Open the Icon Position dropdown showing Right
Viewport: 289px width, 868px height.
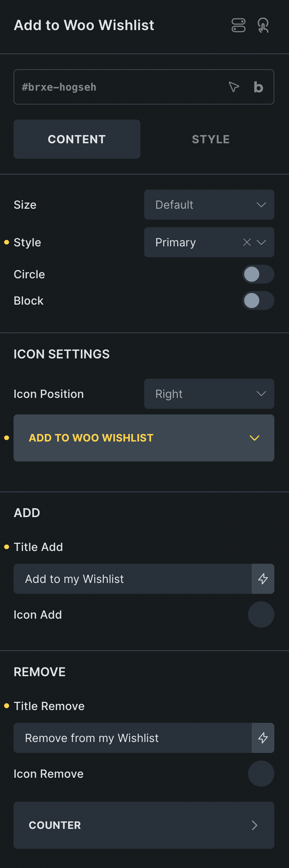pos(209,394)
